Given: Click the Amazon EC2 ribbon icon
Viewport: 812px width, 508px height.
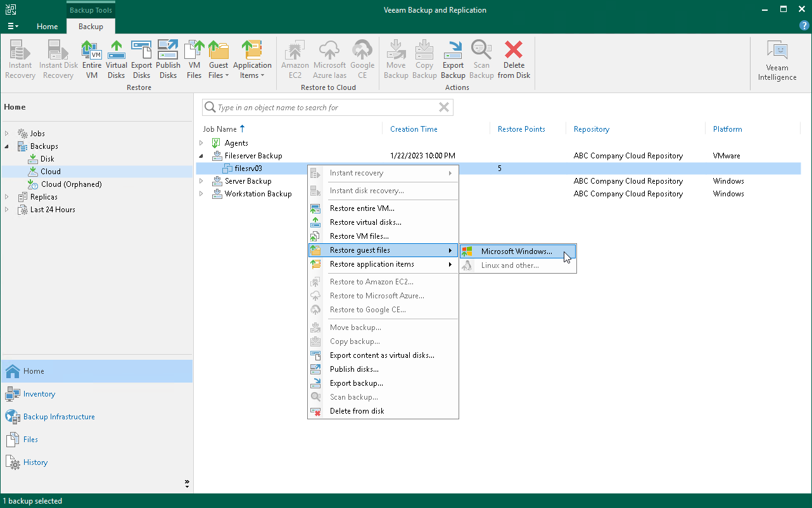Looking at the screenshot, I should 295,60.
